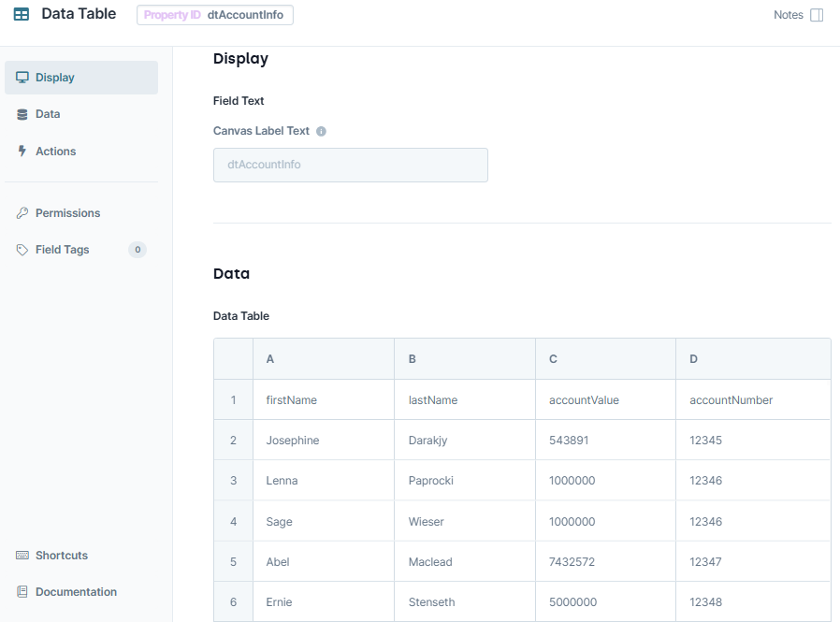Click inside the Canvas Label Text input
The height and width of the screenshot is (622, 840).
coord(350,165)
